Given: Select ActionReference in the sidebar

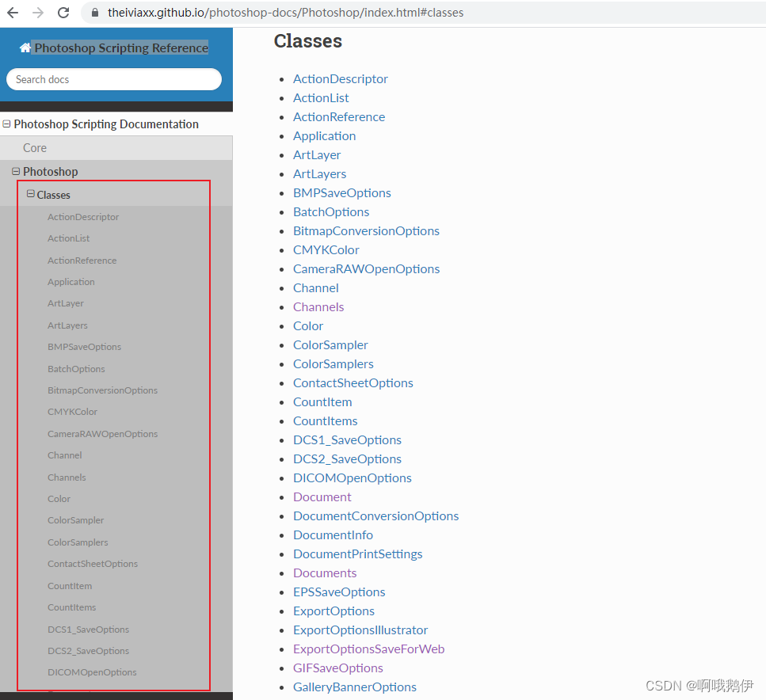Looking at the screenshot, I should coord(82,261).
